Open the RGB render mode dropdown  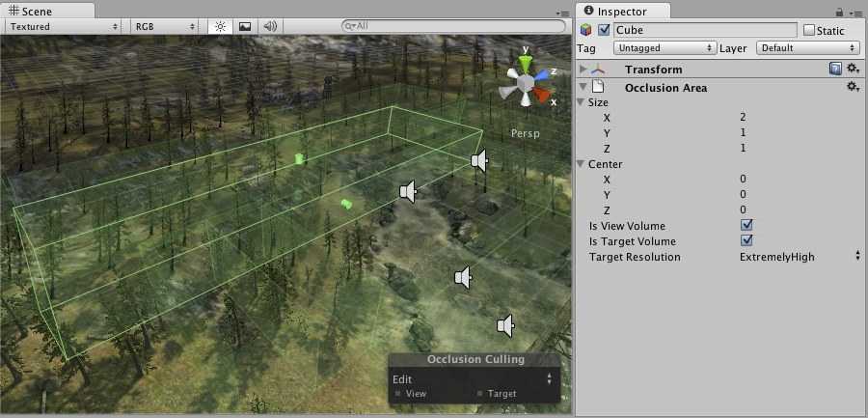[x=165, y=27]
